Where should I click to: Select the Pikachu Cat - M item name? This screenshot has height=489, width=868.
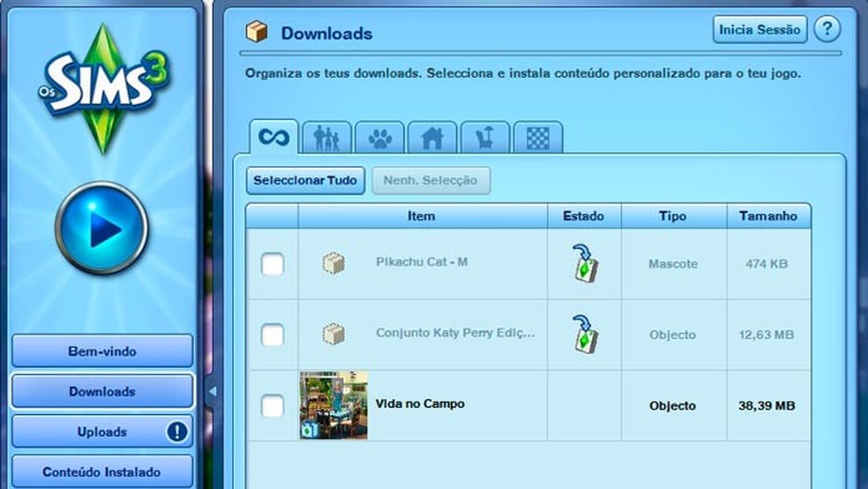[x=422, y=262]
